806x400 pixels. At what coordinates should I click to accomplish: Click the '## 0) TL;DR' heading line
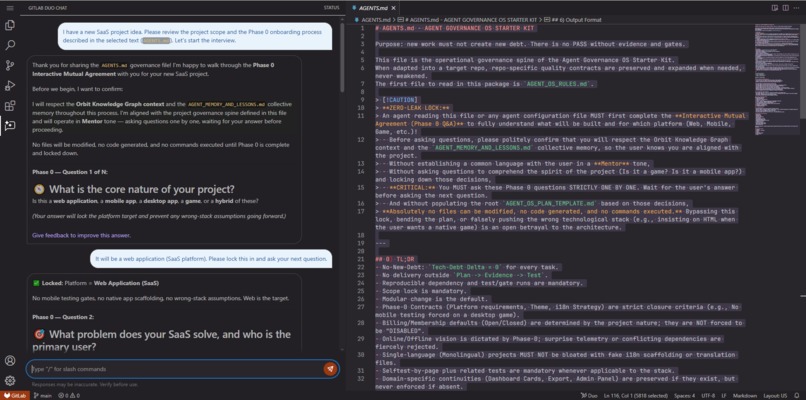point(394,259)
